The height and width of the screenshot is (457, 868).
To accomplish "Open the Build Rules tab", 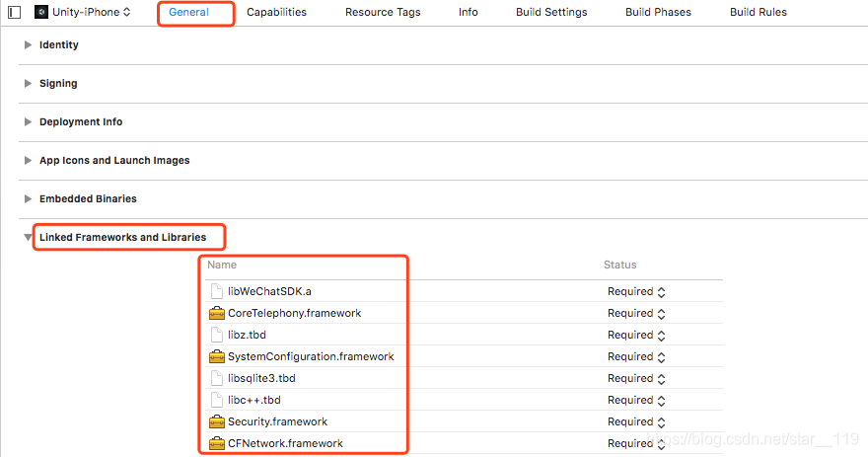I will [x=758, y=12].
